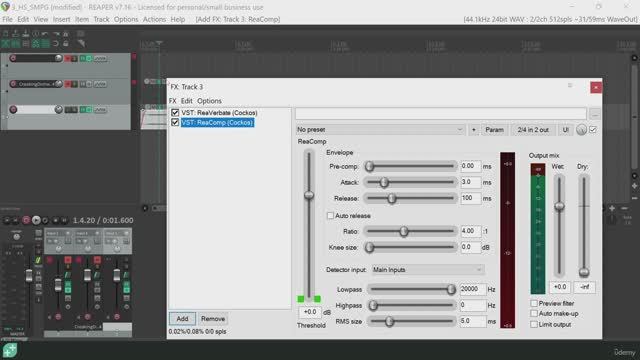Screen dimensions: 640x360
Task: Arm first track for recording
Action: point(13,58)
